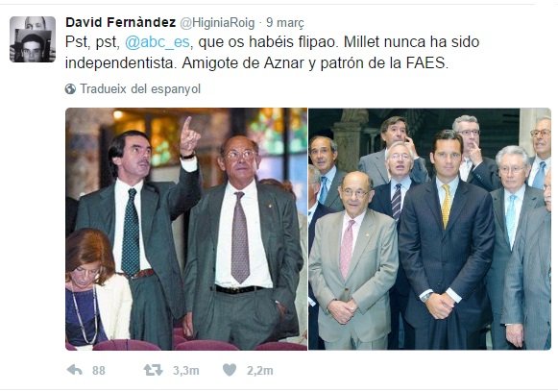Enlarge the right group photo
This screenshot has width=558, height=392.
430,229
